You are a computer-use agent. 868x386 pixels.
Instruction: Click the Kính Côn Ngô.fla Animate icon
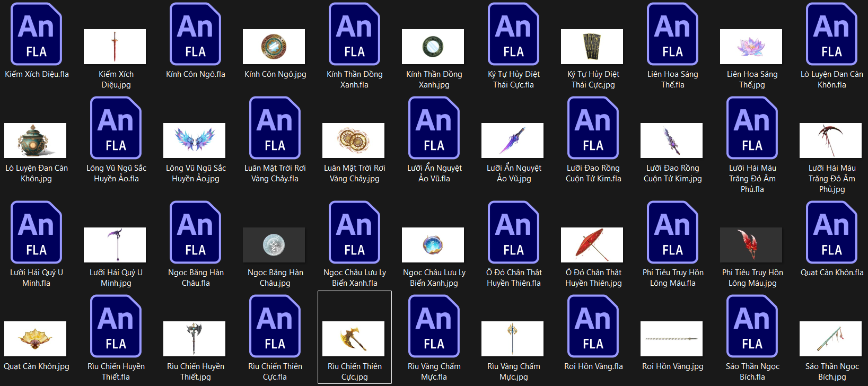click(x=195, y=34)
